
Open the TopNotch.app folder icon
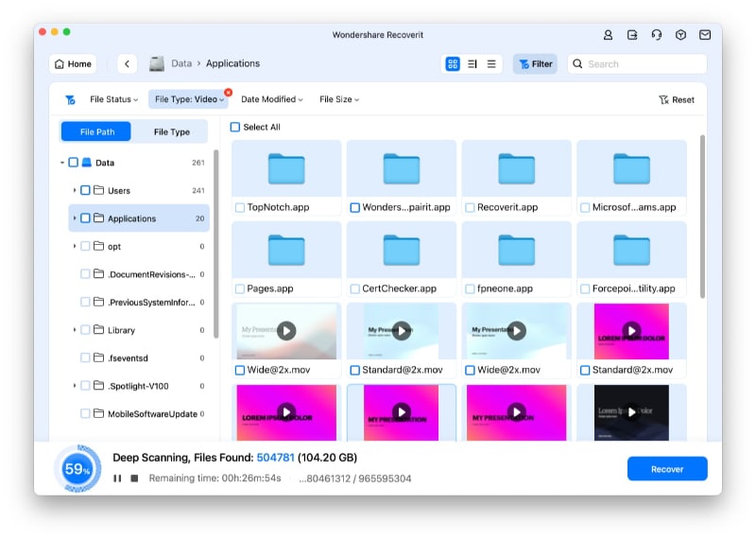click(x=286, y=168)
